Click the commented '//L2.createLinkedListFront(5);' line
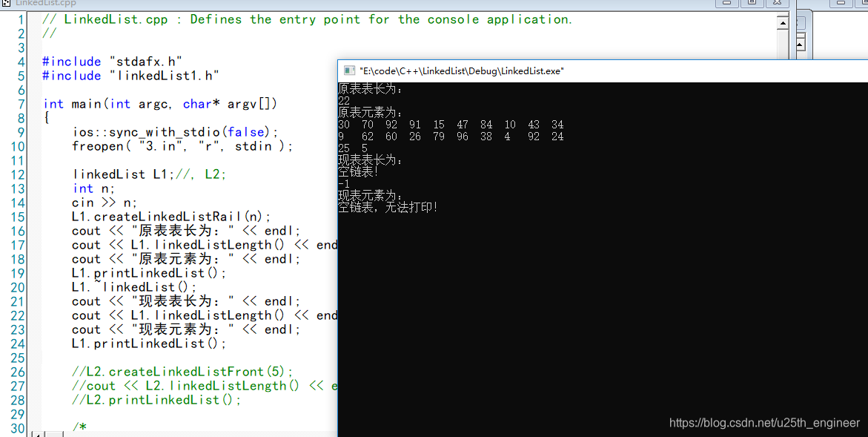 (182, 371)
